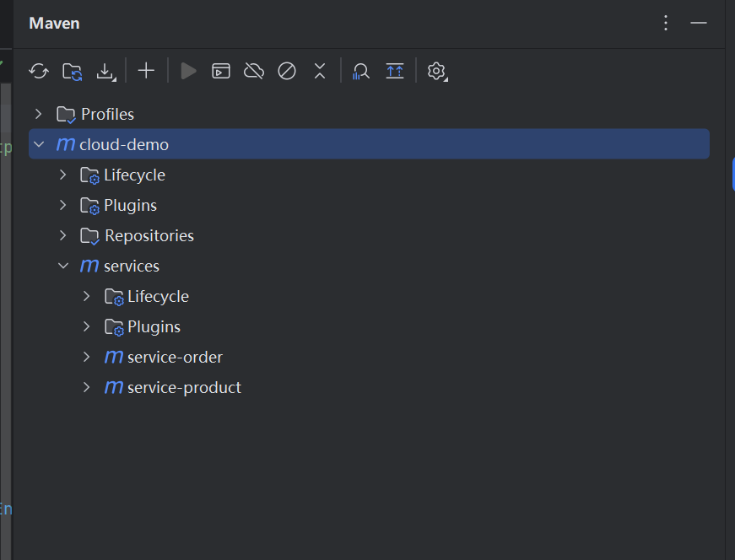The width and height of the screenshot is (735, 560).
Task: Expand Plugins under services
Action: coord(86,326)
